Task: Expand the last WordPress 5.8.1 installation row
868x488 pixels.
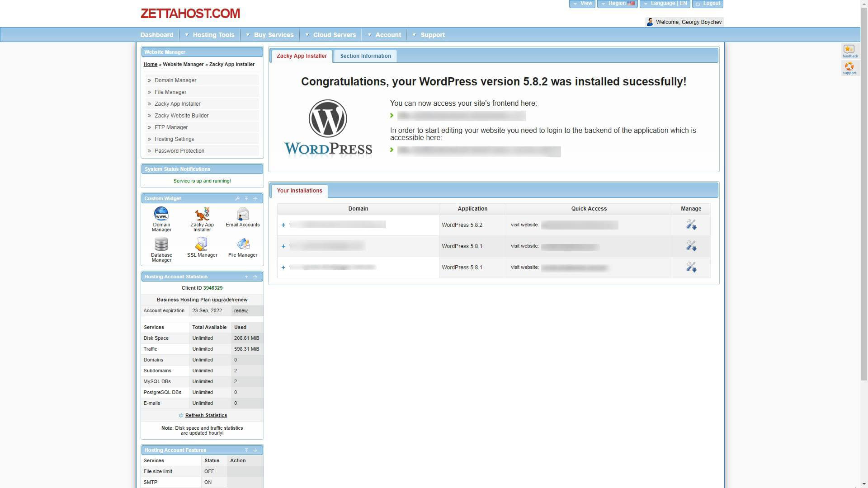Action: tap(283, 267)
